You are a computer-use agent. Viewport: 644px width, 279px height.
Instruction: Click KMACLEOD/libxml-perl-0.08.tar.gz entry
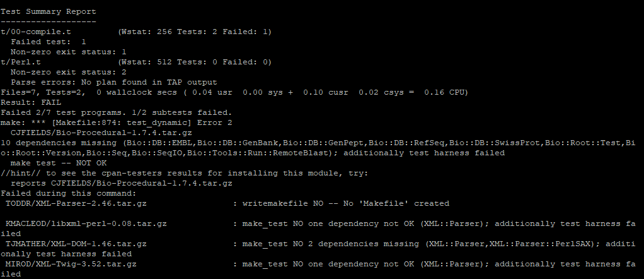click(x=86, y=223)
